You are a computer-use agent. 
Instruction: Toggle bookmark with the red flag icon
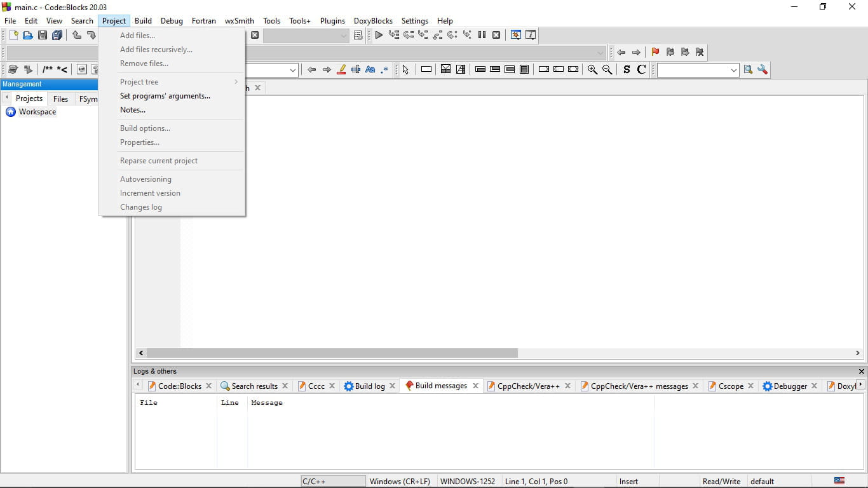(x=655, y=52)
